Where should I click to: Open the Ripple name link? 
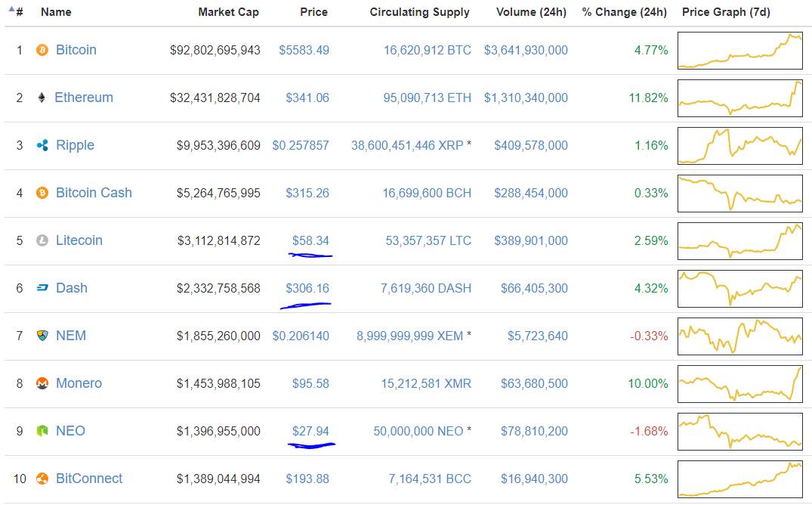coord(75,145)
